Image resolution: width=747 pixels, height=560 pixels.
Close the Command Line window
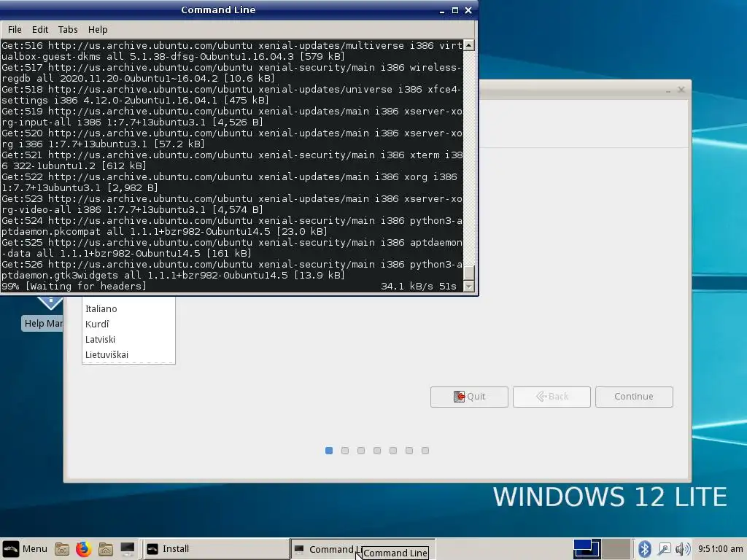click(x=468, y=10)
